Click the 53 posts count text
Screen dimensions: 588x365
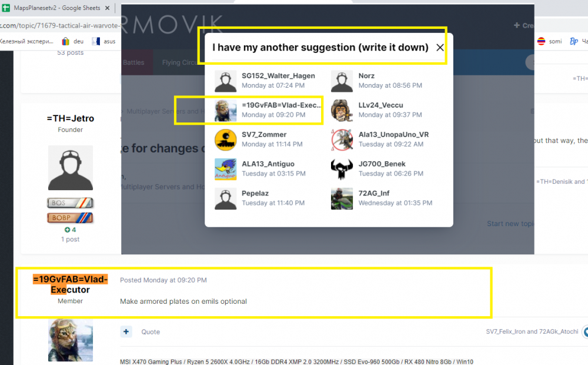tap(71, 52)
